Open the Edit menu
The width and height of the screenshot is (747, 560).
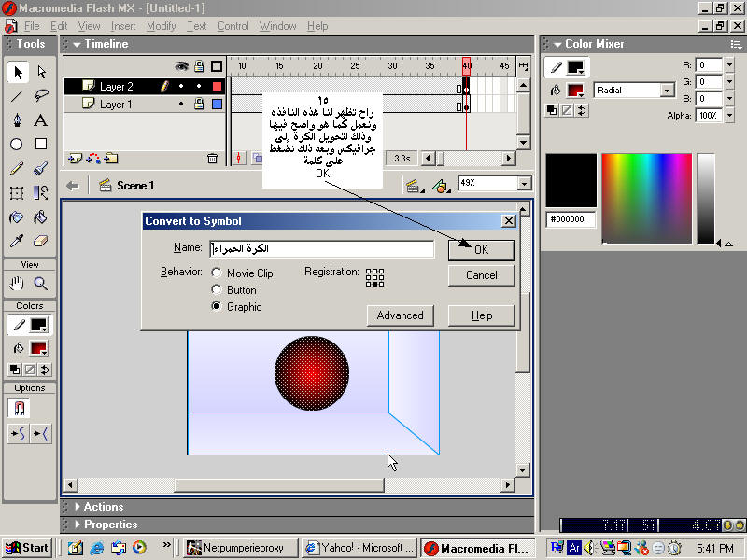[59, 26]
